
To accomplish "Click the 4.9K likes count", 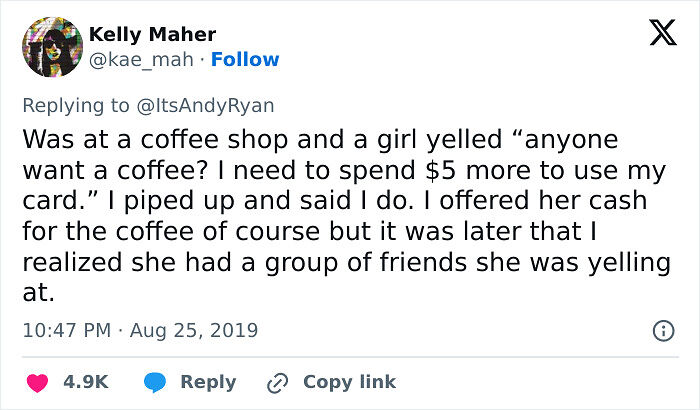I will 87,382.
